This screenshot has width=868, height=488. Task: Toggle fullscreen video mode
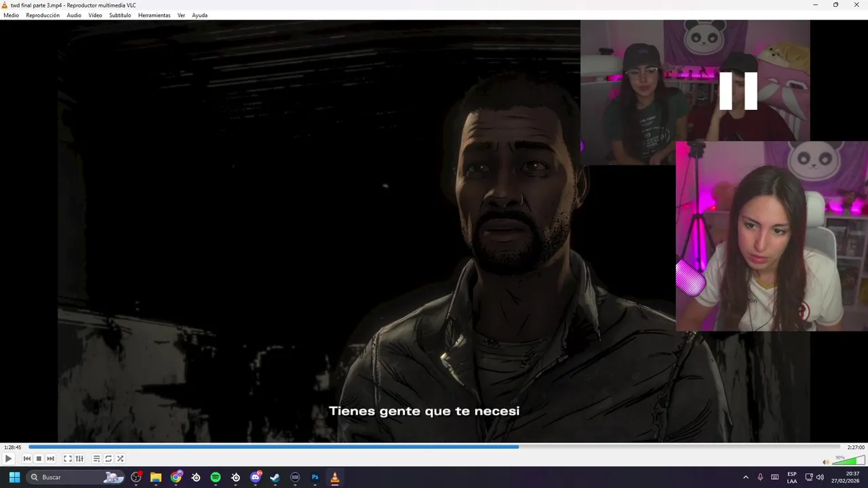point(68,459)
